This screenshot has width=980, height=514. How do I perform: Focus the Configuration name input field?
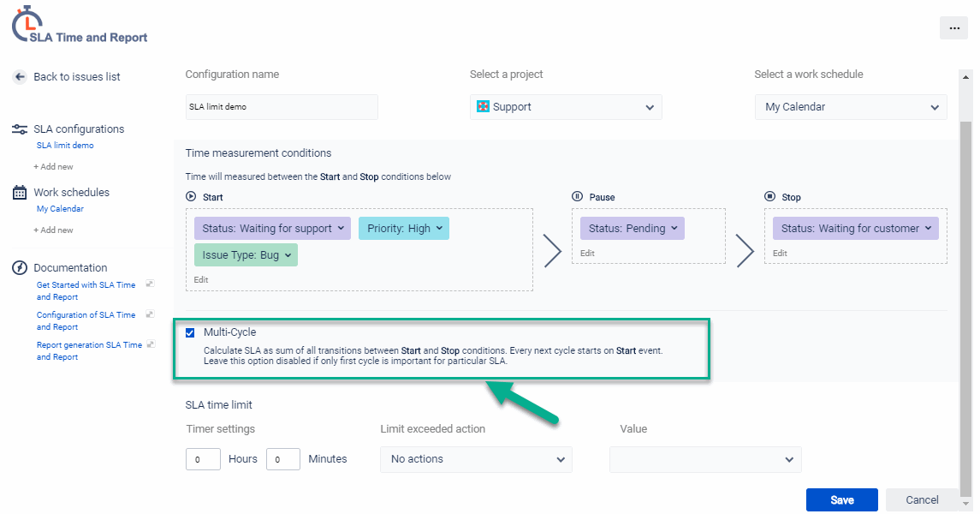coord(282,107)
